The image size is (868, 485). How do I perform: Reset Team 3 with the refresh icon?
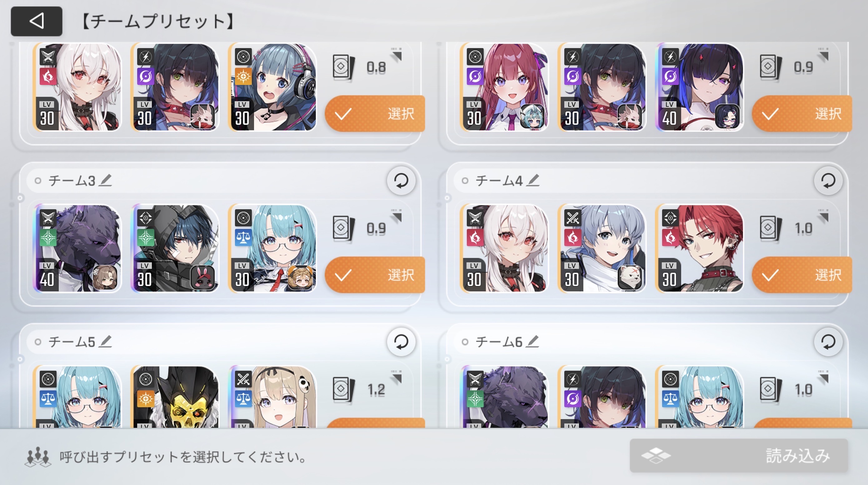pyautogui.click(x=401, y=181)
